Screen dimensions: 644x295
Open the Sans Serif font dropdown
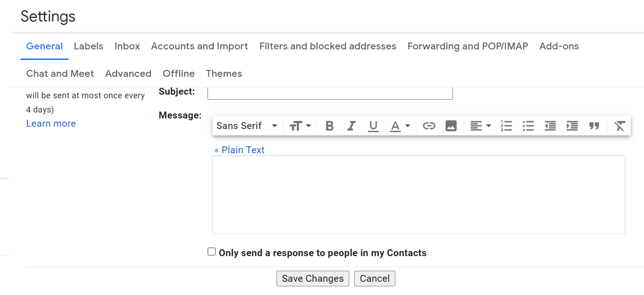[247, 126]
